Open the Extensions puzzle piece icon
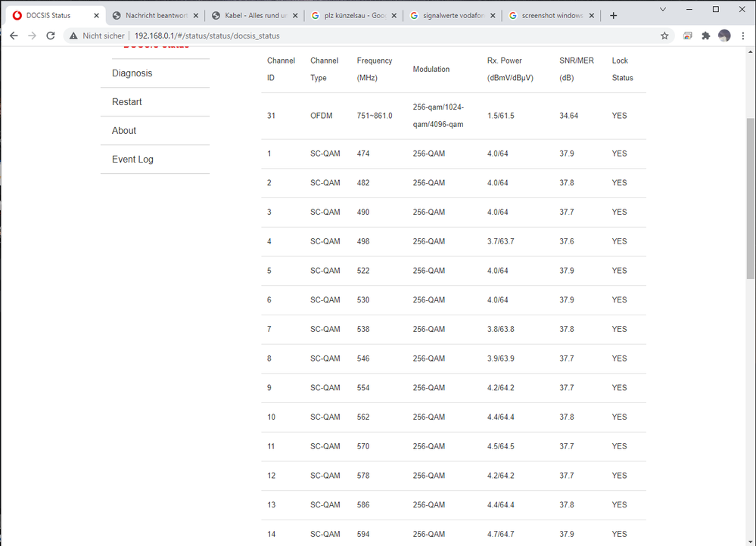Viewport: 756px width, 546px height. tap(705, 36)
